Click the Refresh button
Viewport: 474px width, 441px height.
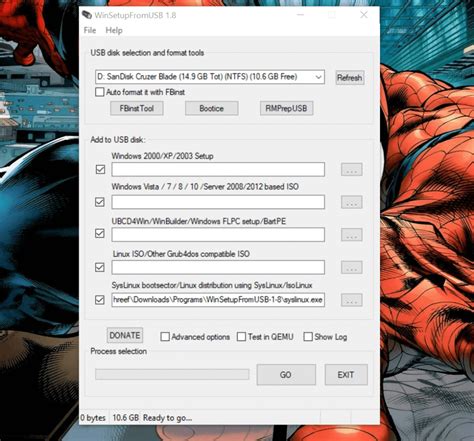click(x=349, y=78)
